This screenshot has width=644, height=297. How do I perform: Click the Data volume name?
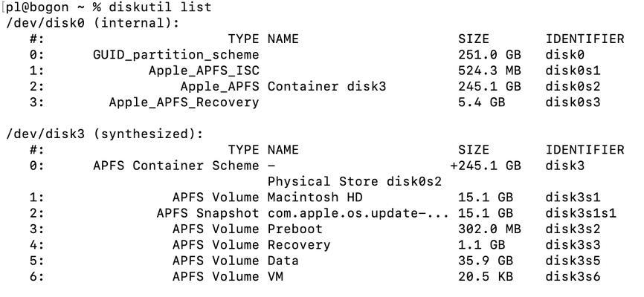pyautogui.click(x=283, y=261)
